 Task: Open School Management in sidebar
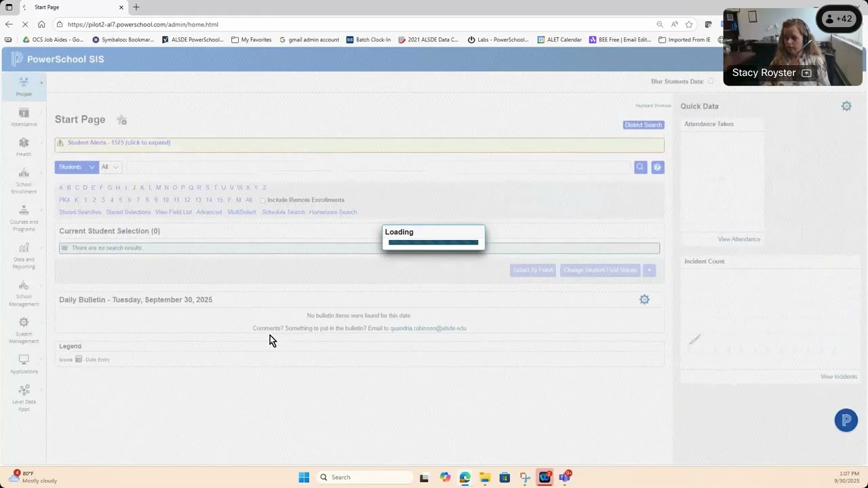24,293
